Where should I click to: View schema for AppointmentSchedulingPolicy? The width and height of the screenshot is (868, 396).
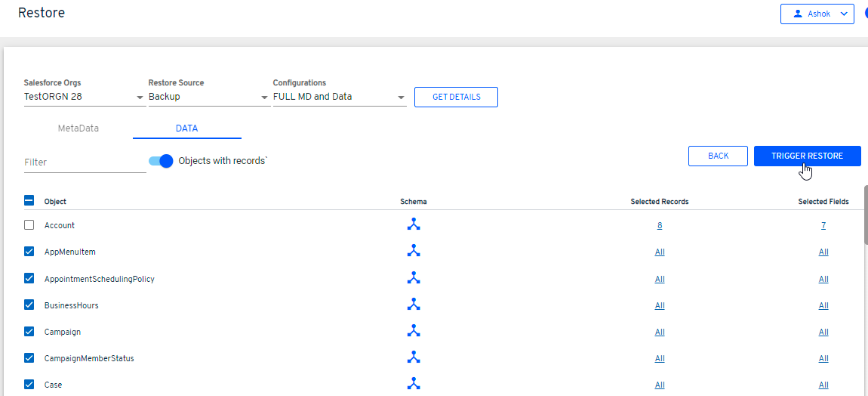pyautogui.click(x=413, y=278)
